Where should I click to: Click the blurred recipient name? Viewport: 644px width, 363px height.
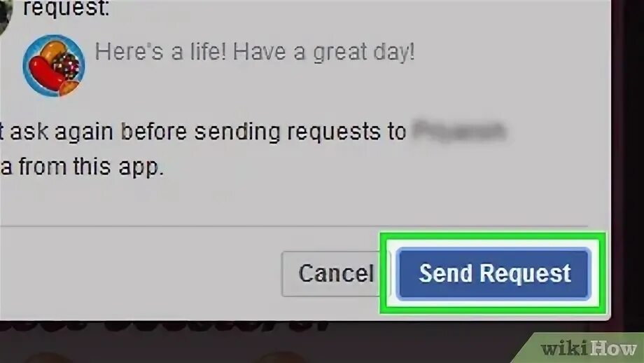(x=459, y=132)
